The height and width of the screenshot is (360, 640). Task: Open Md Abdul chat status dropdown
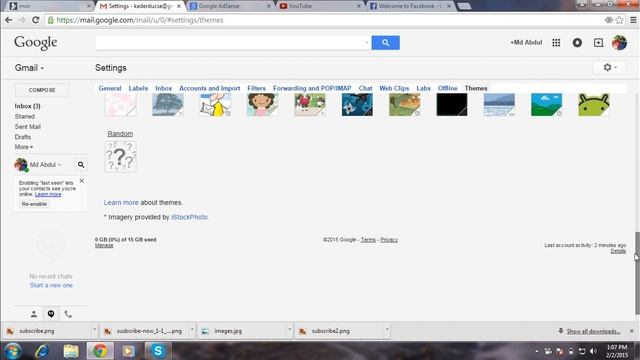[45, 164]
